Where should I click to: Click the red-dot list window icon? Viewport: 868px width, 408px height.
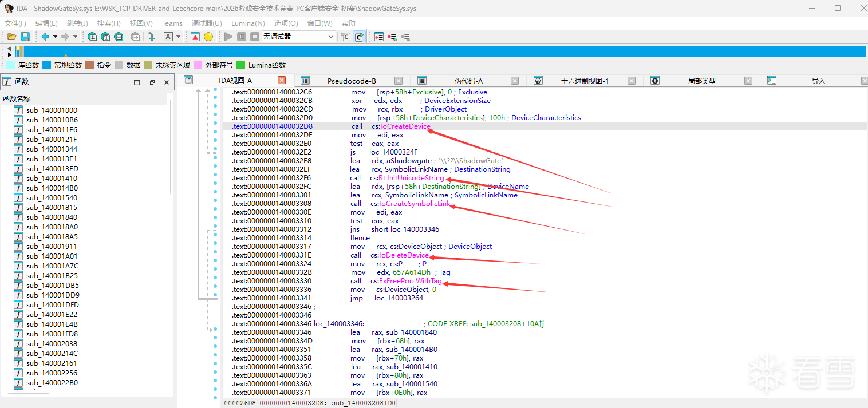379,37
